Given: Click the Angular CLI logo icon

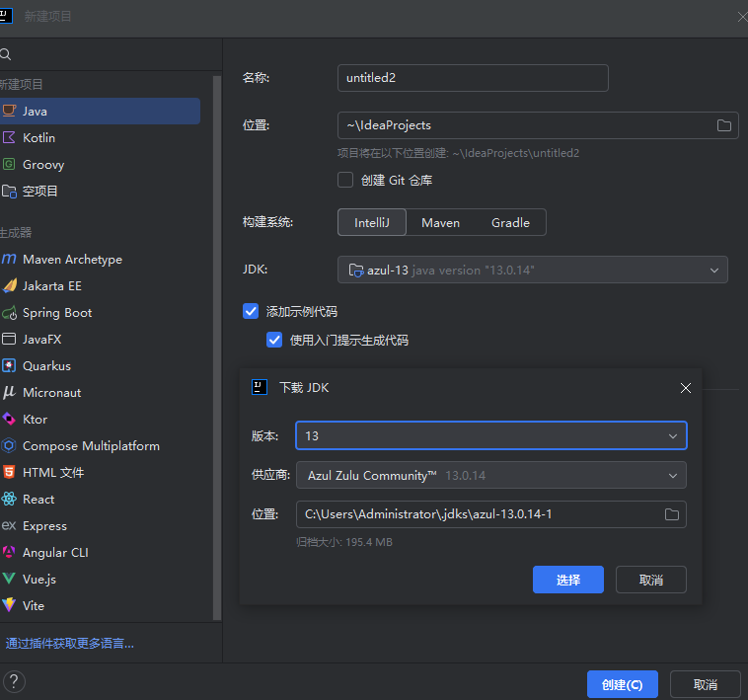Looking at the screenshot, I should point(9,552).
